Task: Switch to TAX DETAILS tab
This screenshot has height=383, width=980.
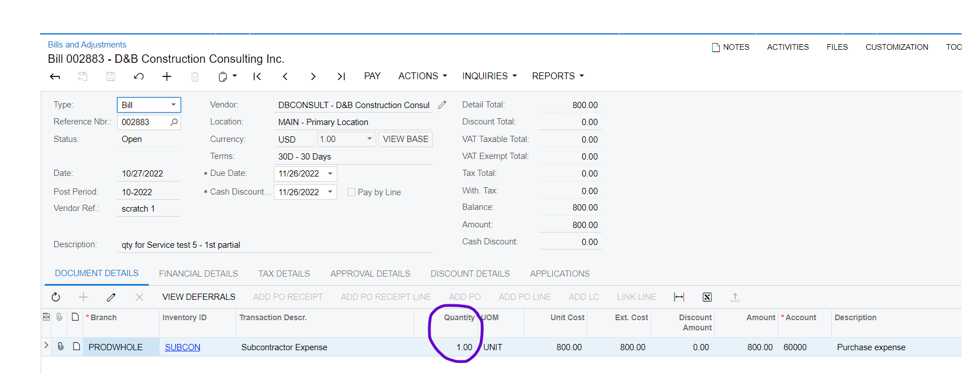Action: (x=284, y=274)
